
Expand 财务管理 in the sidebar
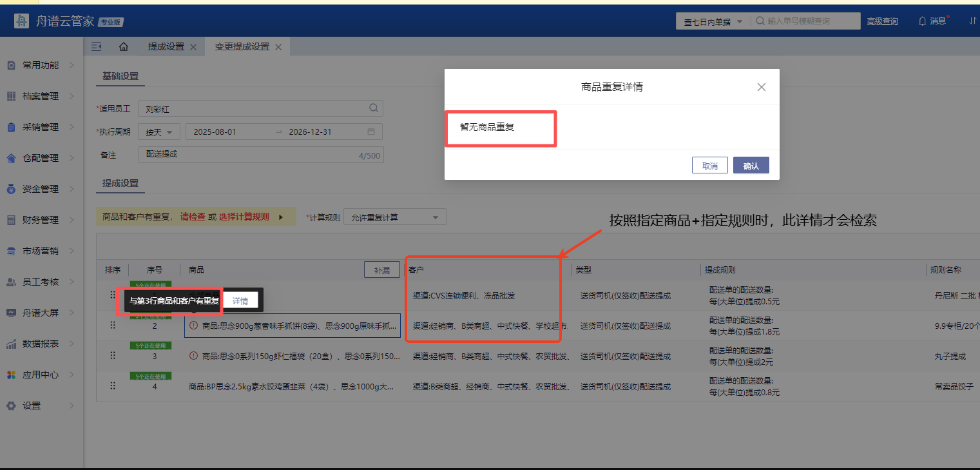pyautogui.click(x=41, y=220)
